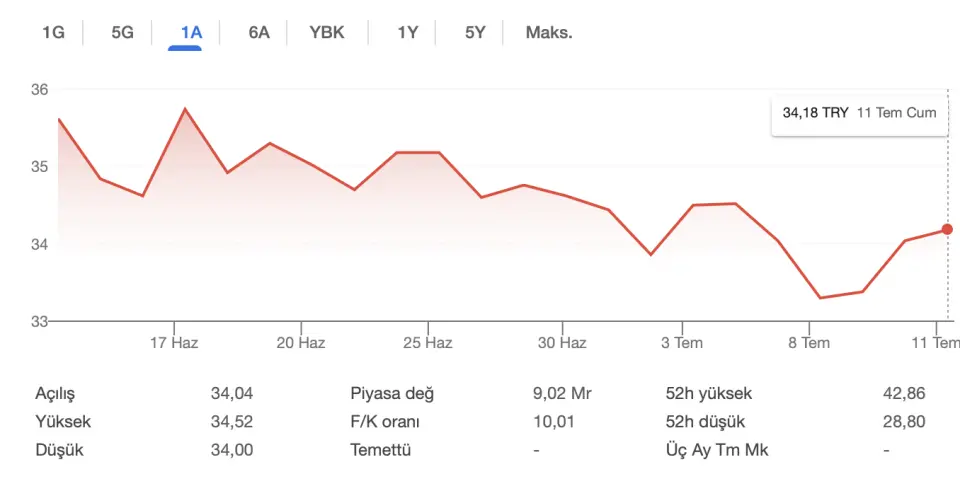Click the Açılış opening price 34,04
Screen dimensions: 960x491
[x=232, y=393]
